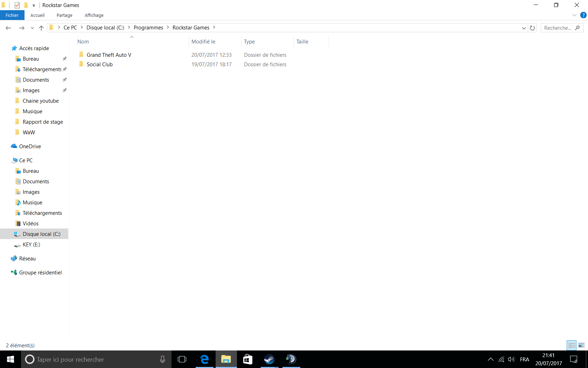Launch Microsoft Edge from taskbar
Viewport: 588px width, 368px height.
click(204, 359)
